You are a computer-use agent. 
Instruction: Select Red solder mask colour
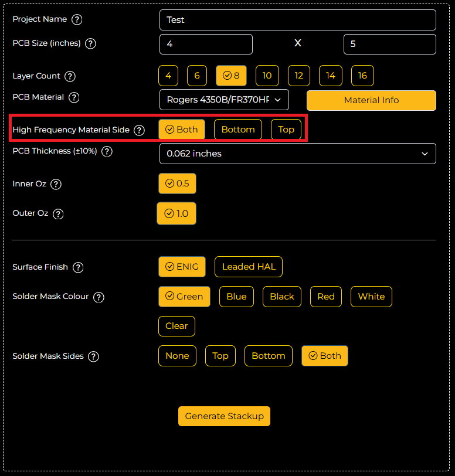tap(326, 297)
